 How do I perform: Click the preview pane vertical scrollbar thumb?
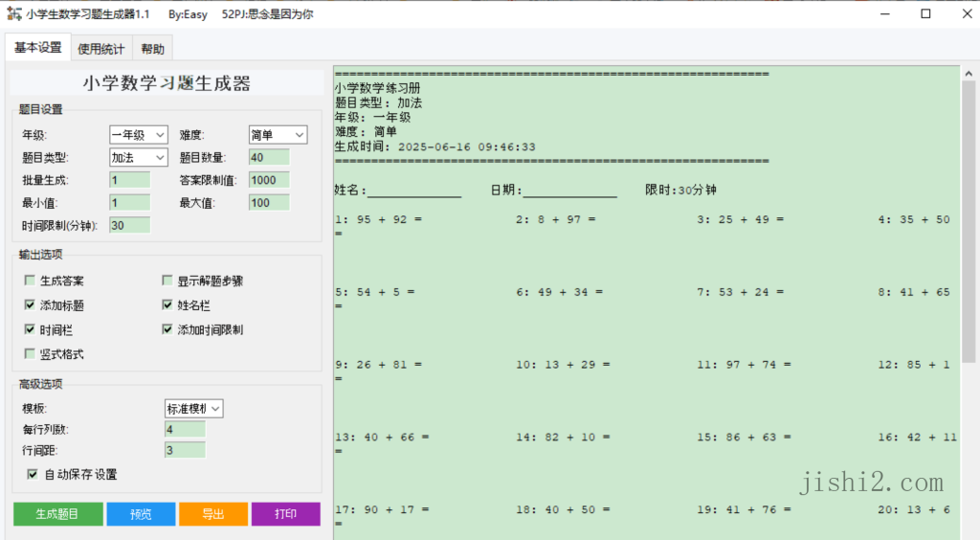coord(969,222)
